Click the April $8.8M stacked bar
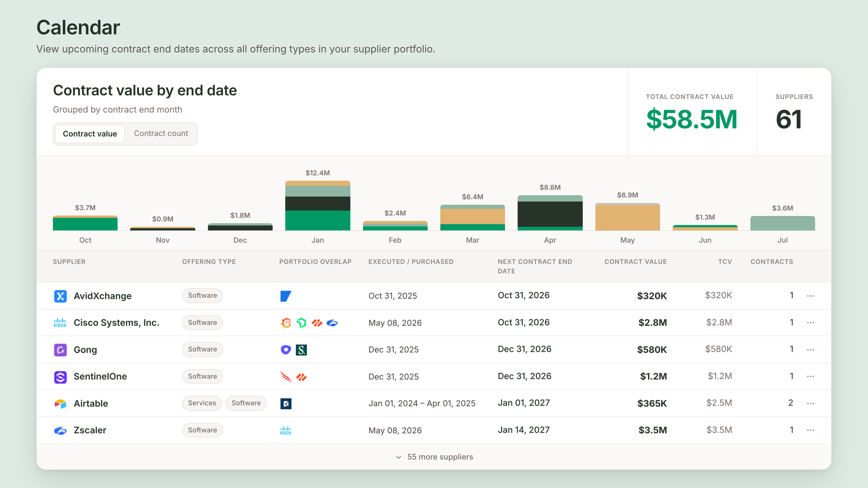Image resolution: width=868 pixels, height=488 pixels. tap(550, 213)
